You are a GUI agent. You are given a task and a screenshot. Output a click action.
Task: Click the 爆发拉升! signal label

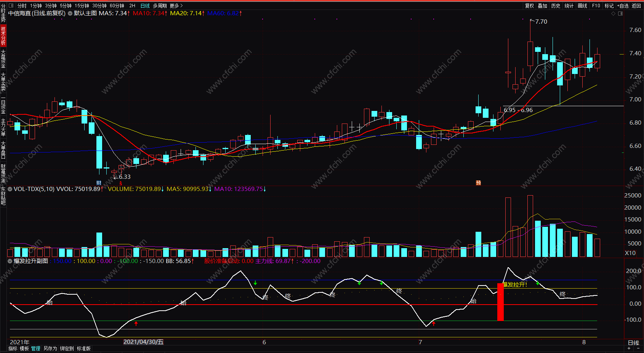[x=515, y=285]
